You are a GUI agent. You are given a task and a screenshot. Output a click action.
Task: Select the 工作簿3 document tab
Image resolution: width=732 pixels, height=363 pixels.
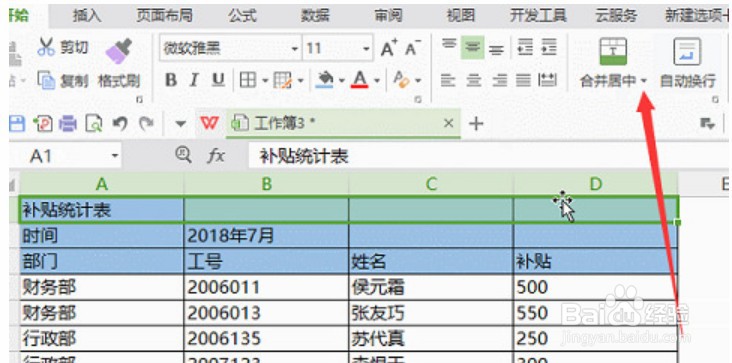click(343, 124)
